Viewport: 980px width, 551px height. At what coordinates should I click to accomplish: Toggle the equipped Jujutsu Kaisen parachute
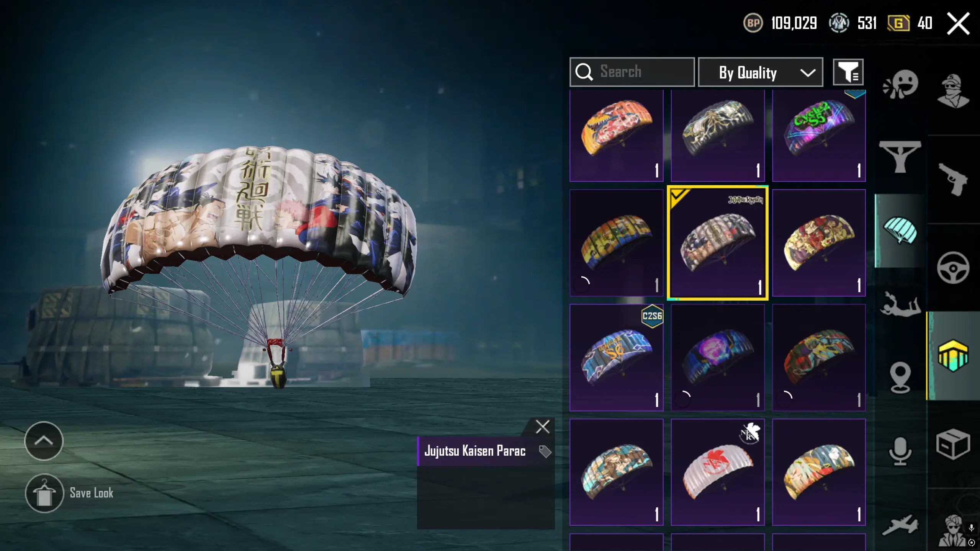pos(718,243)
